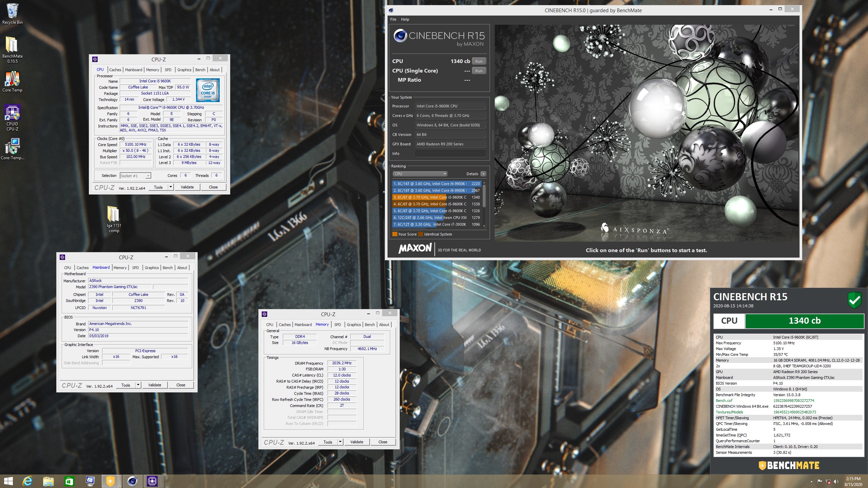Click the Cinebench window title icon
The height and width of the screenshot is (488, 868).
click(391, 10)
